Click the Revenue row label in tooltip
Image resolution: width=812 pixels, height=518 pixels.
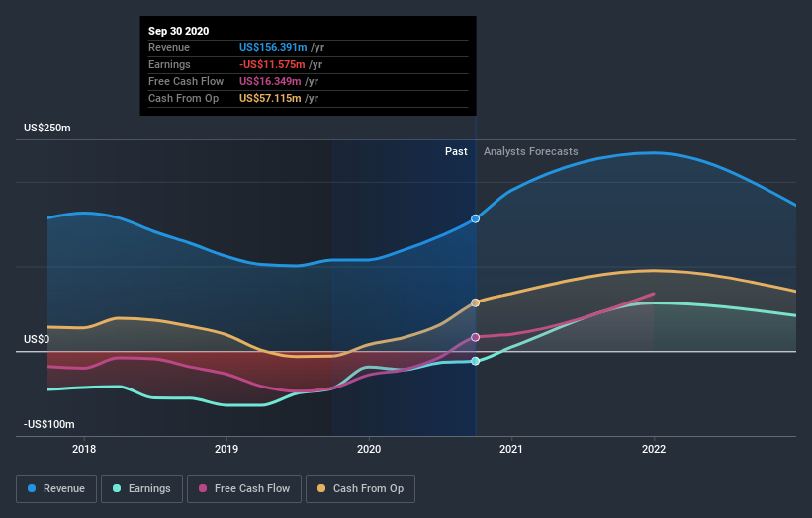click(x=169, y=47)
